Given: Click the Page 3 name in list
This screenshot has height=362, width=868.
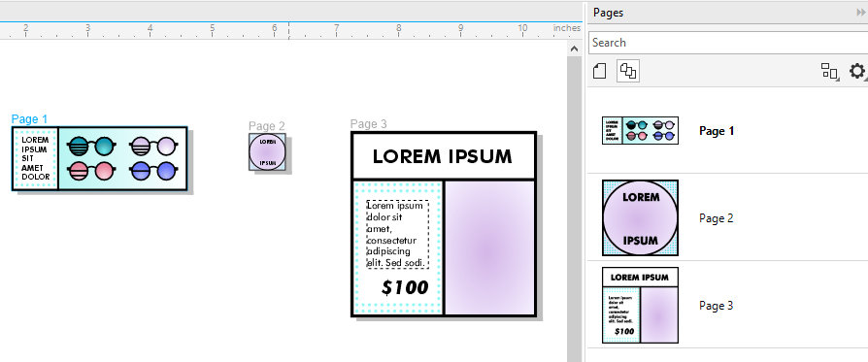Looking at the screenshot, I should (x=716, y=306).
